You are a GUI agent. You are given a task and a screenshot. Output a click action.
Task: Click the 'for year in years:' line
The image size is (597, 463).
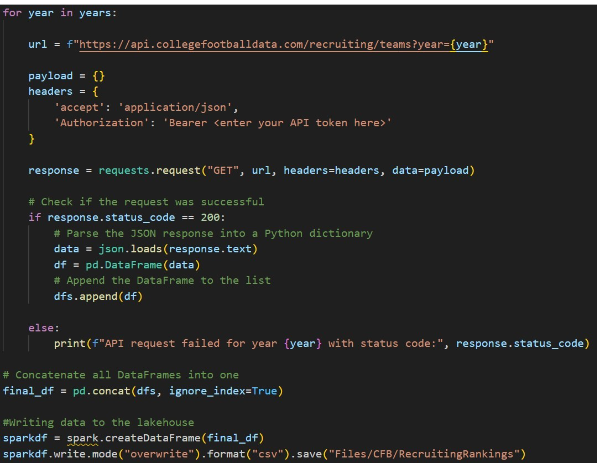pos(60,13)
